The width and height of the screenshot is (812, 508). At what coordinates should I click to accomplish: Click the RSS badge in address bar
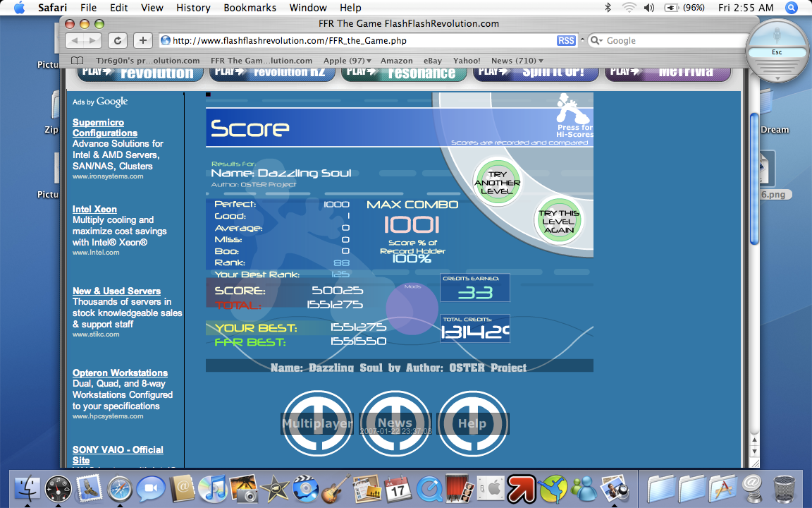click(566, 41)
